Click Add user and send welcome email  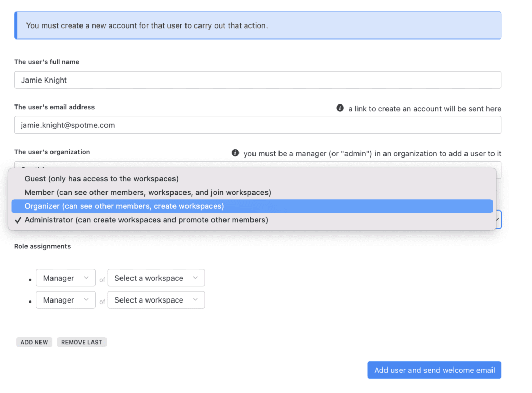pos(434,370)
